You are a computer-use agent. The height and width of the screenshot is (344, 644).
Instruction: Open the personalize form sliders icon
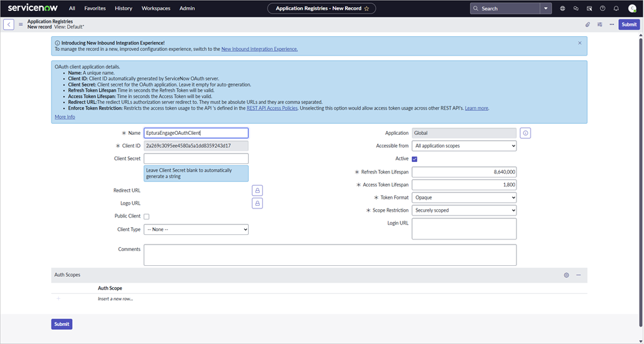pyautogui.click(x=600, y=25)
